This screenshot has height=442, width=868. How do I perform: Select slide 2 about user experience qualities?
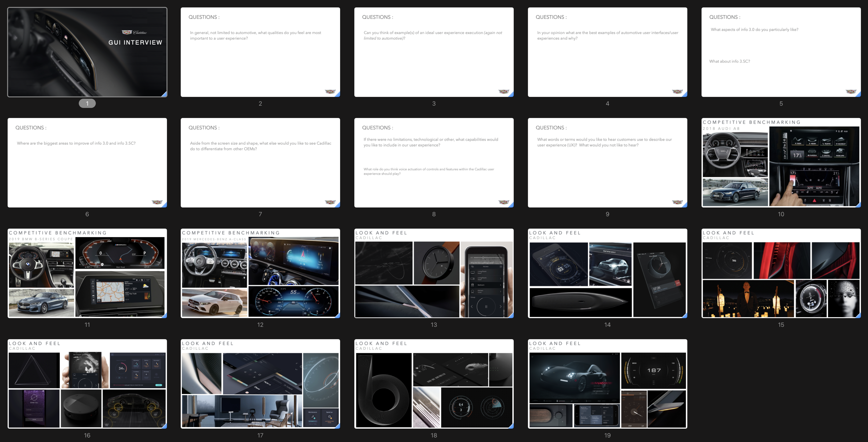[260, 52]
